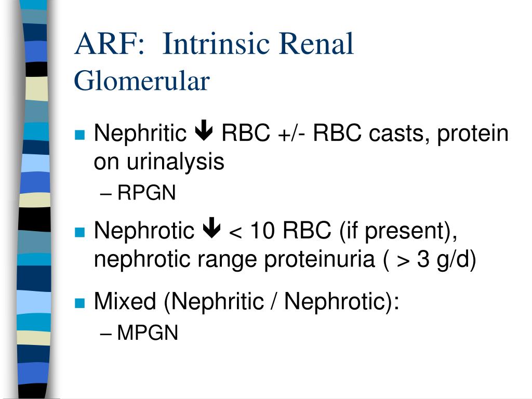Click the dash before RPGN

(x=106, y=194)
